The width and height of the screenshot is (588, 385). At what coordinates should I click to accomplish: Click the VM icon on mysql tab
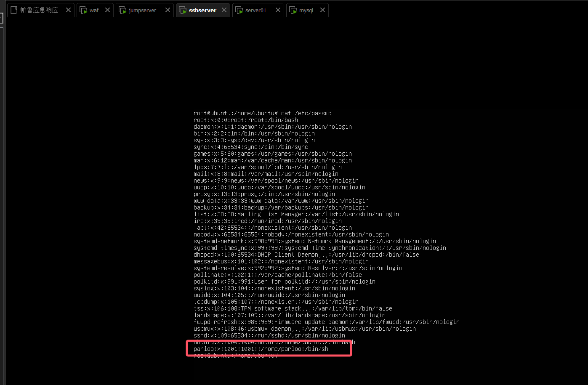[293, 10]
